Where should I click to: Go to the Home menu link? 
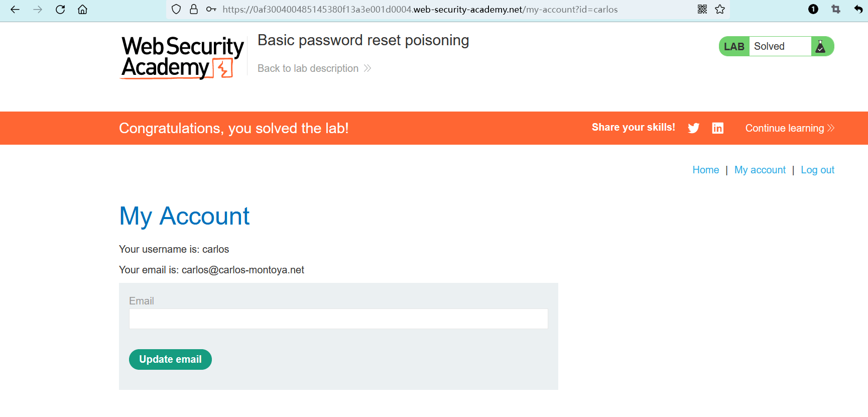[705, 170]
